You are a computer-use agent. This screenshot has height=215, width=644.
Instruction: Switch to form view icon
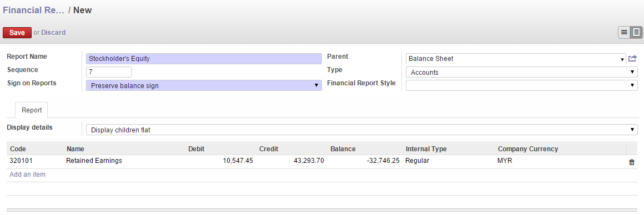636,32
